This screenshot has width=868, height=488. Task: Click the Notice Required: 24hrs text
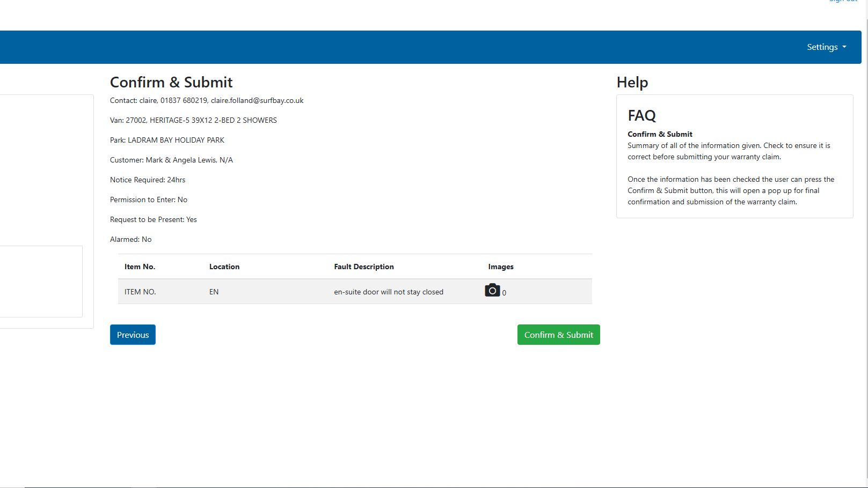pos(148,180)
